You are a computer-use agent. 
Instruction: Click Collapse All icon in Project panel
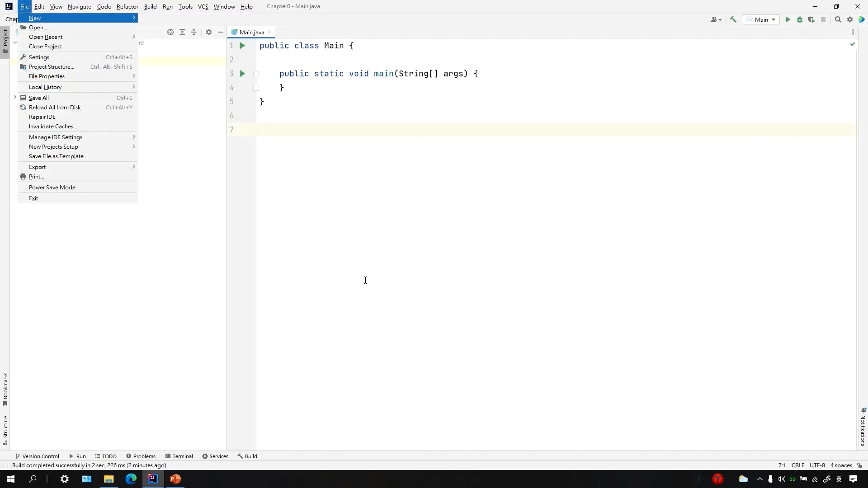194,32
